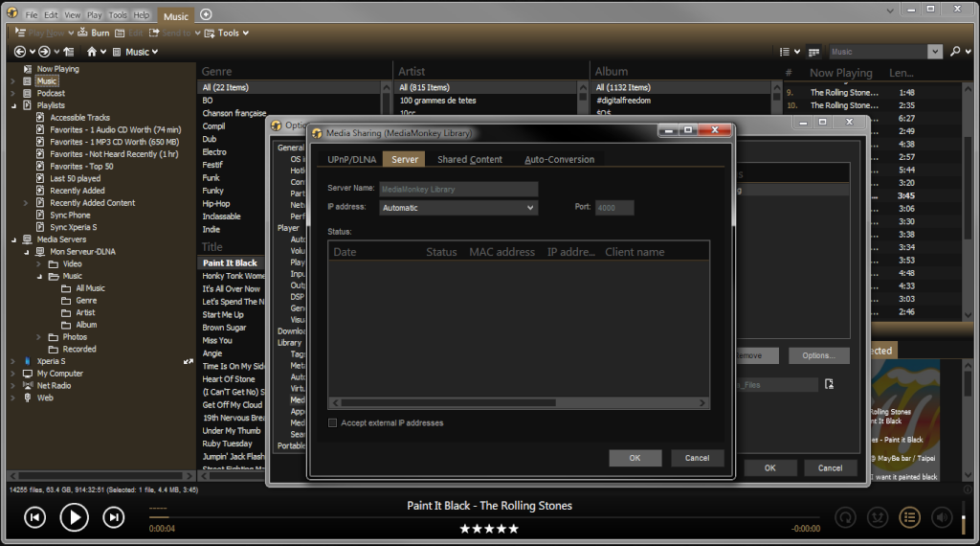Image resolution: width=980 pixels, height=546 pixels.
Task: Switch to the UPnP/DLNA tab
Action: click(x=352, y=159)
